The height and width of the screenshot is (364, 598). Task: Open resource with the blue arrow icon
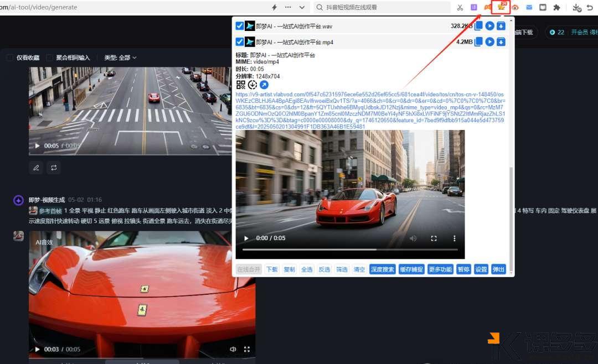pos(264,85)
